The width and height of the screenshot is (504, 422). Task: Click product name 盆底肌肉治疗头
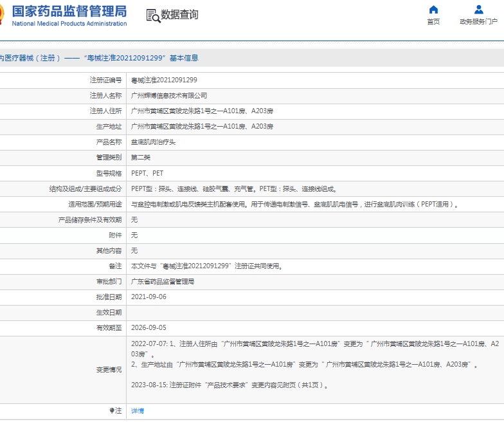pos(153,142)
